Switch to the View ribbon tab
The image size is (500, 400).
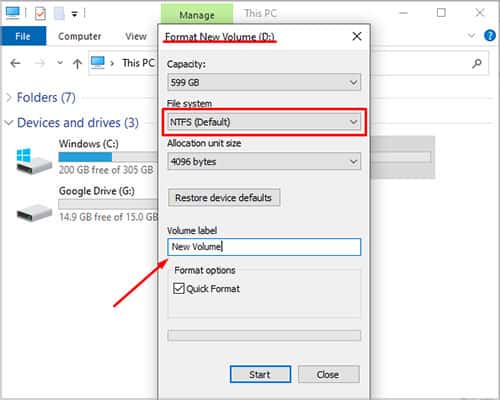(136, 36)
